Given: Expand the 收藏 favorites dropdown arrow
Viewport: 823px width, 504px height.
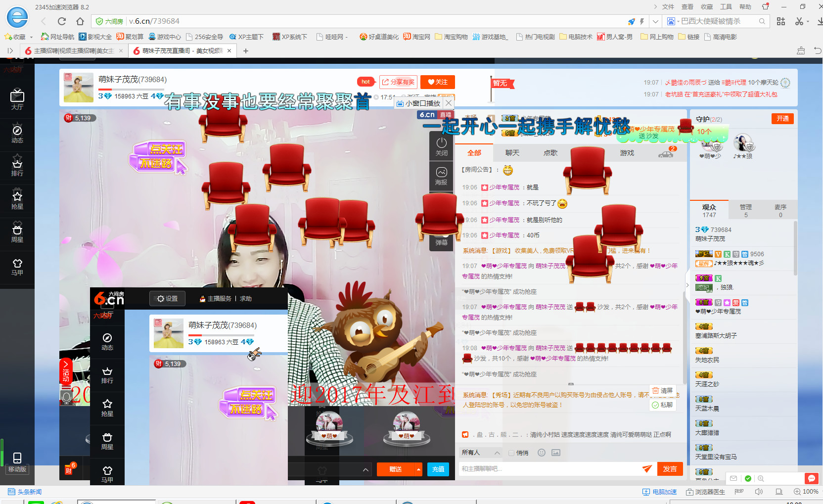Looking at the screenshot, I should pos(31,37).
